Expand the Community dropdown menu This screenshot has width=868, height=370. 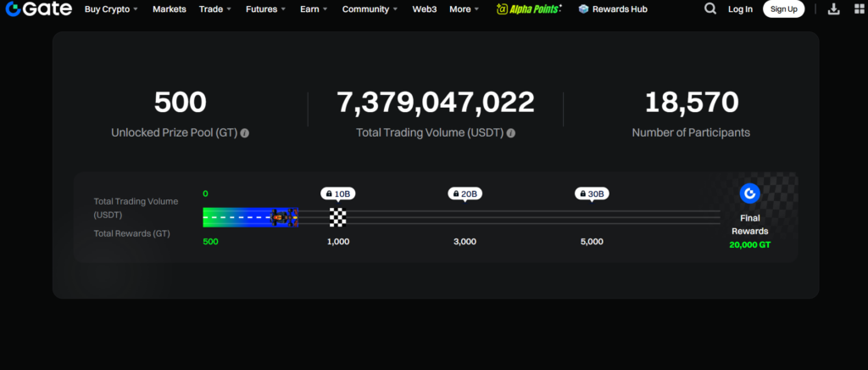[370, 9]
